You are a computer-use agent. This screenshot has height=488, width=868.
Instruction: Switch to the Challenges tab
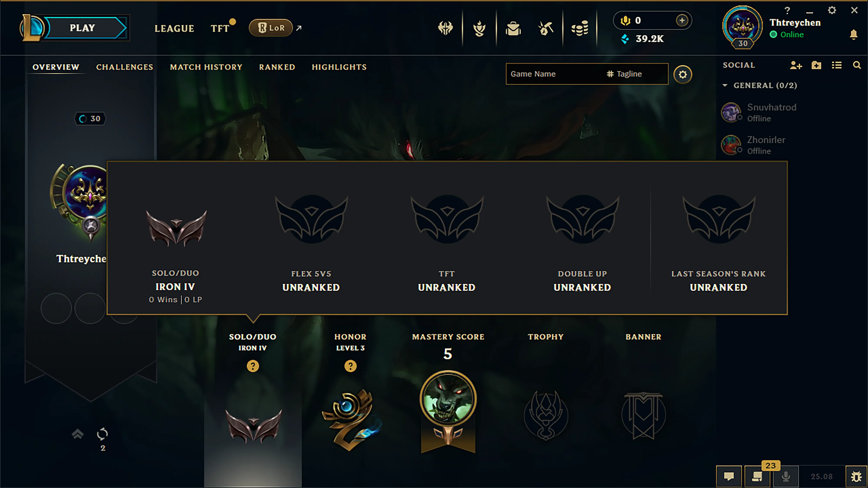pos(125,67)
